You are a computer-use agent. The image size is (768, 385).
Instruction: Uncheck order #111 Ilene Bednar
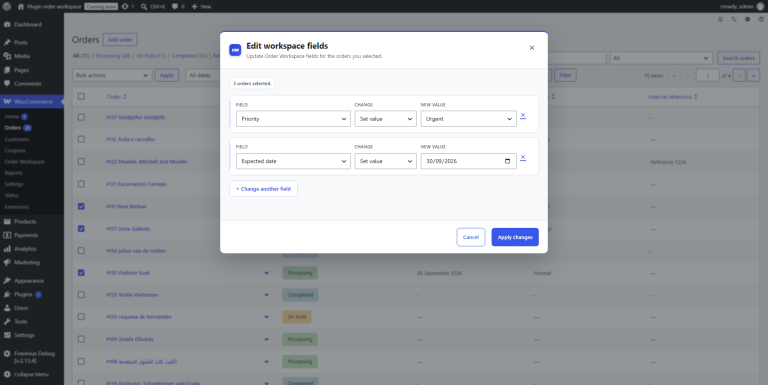pyautogui.click(x=81, y=206)
